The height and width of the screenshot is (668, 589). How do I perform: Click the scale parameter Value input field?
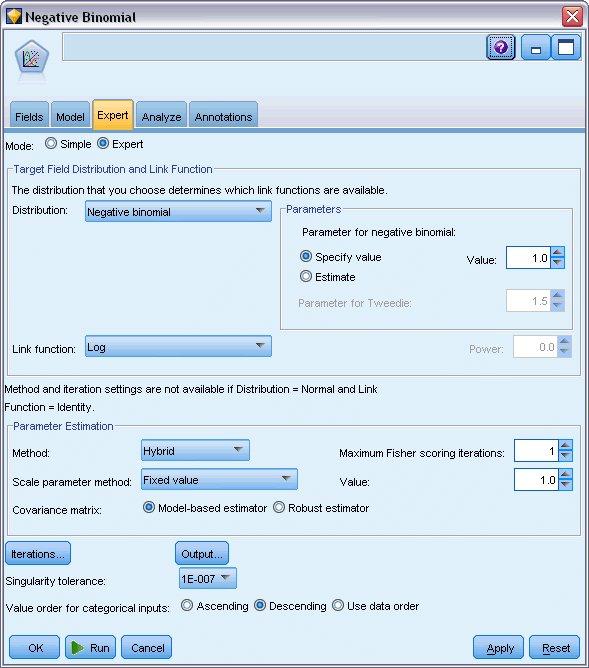pos(536,480)
